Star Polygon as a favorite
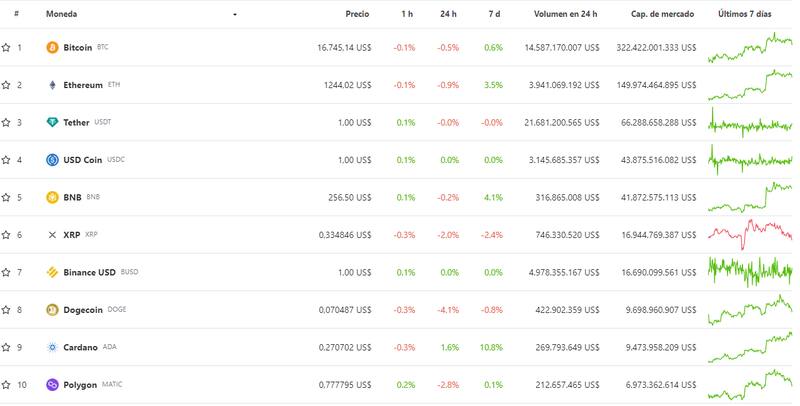Image resolution: width=800 pixels, height=406 pixels. coord(6,385)
